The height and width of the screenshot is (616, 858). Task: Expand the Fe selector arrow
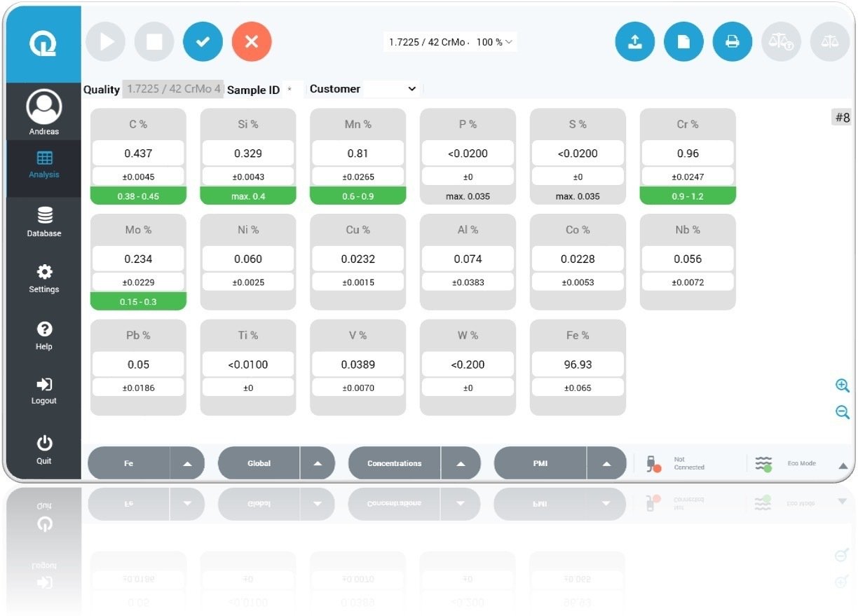point(187,463)
